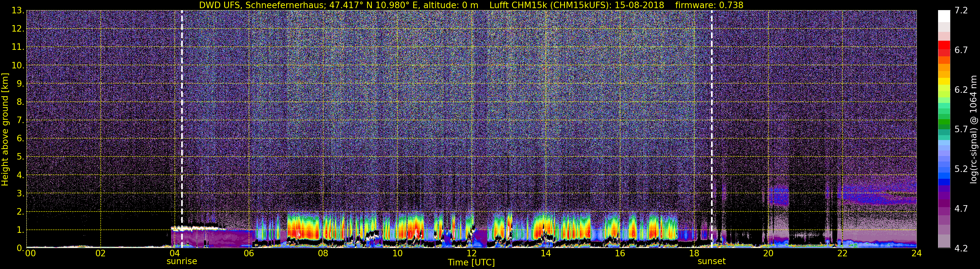Click the plot title text at top

coord(471,5)
